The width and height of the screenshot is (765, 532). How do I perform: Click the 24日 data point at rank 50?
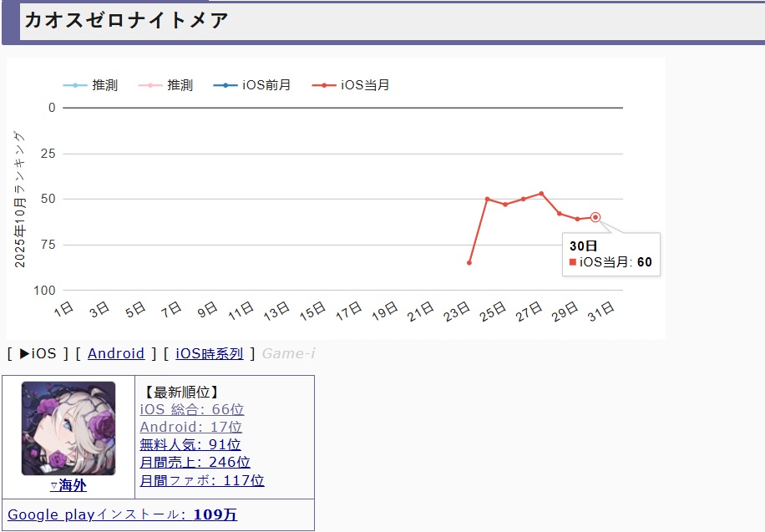pos(488,199)
